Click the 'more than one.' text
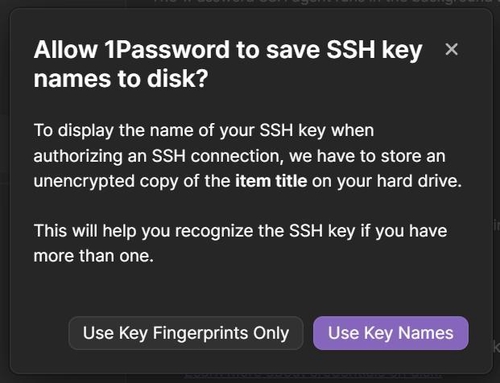This screenshot has width=500, height=383. (x=94, y=256)
